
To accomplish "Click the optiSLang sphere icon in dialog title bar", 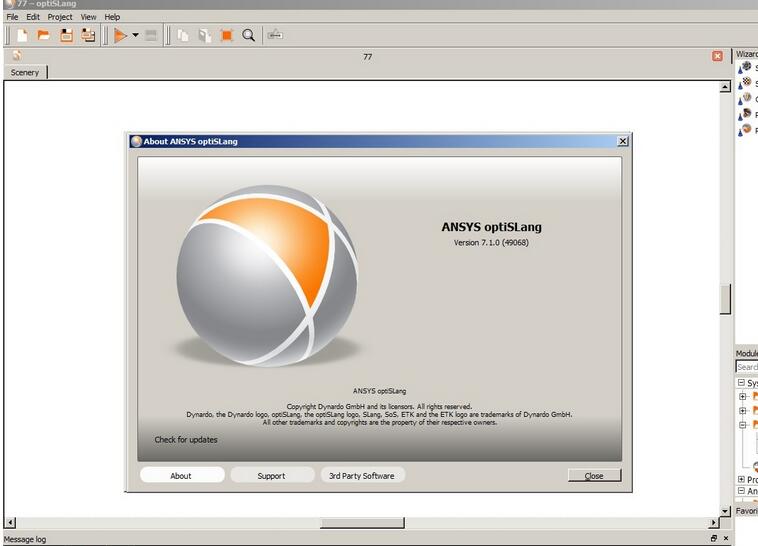I will 136,141.
